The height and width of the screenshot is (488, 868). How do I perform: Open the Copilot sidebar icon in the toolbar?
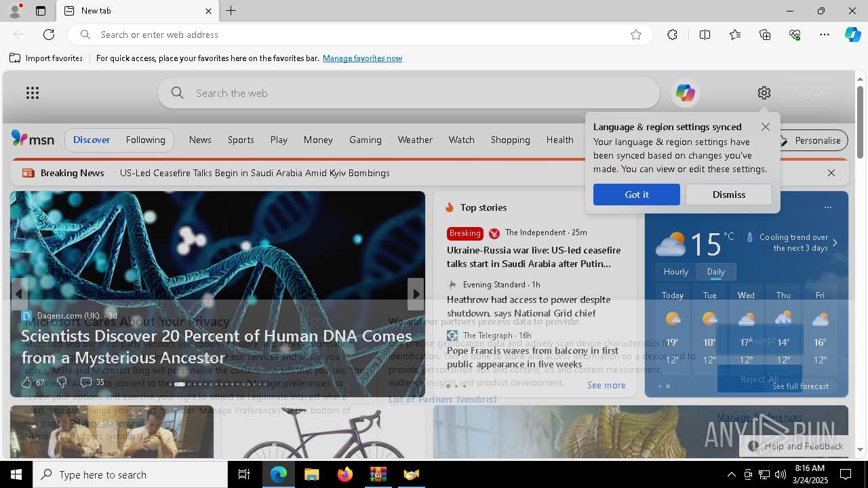[852, 35]
